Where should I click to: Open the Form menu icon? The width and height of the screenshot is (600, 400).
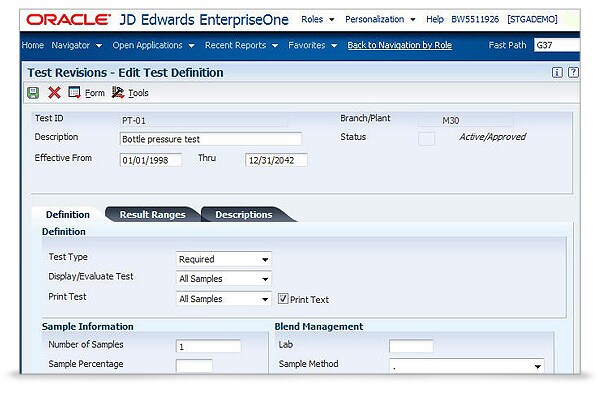75,93
